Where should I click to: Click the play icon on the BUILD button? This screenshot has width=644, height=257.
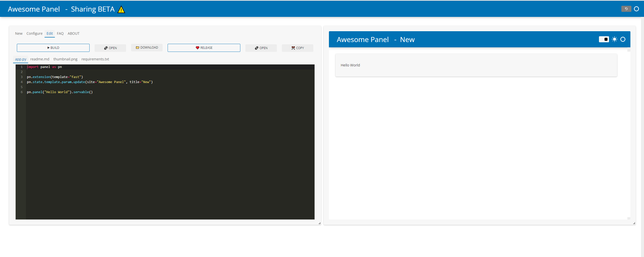point(48,48)
